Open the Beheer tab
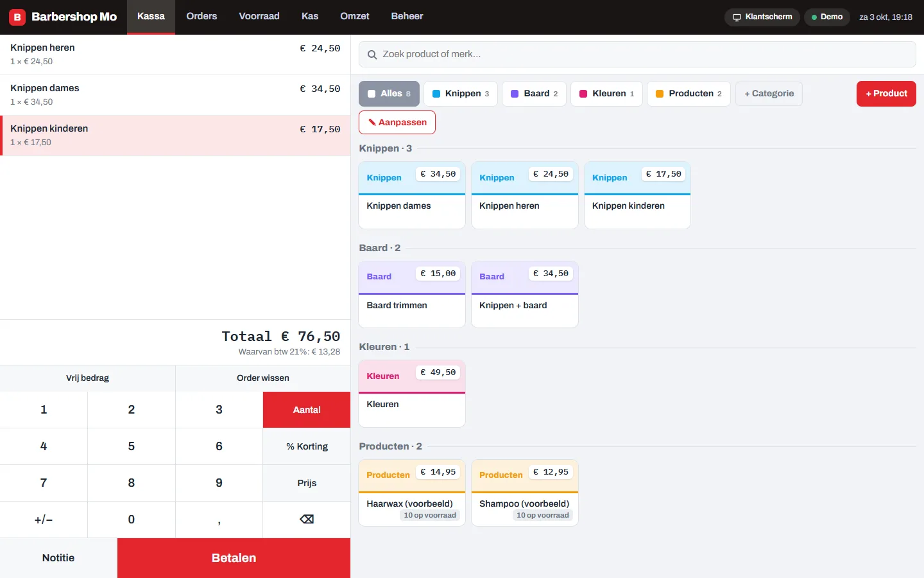Image resolution: width=924 pixels, height=578 pixels. tap(407, 17)
